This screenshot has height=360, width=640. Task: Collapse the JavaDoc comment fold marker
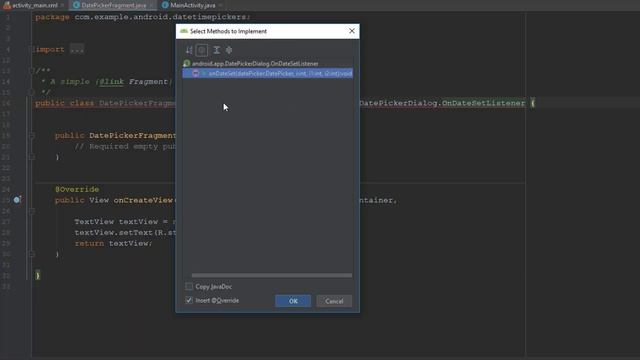point(31,71)
